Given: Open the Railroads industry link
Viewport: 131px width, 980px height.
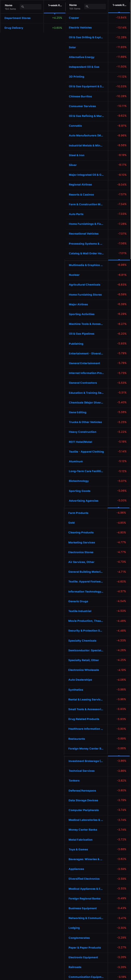Looking at the screenshot, I should [75, 968].
